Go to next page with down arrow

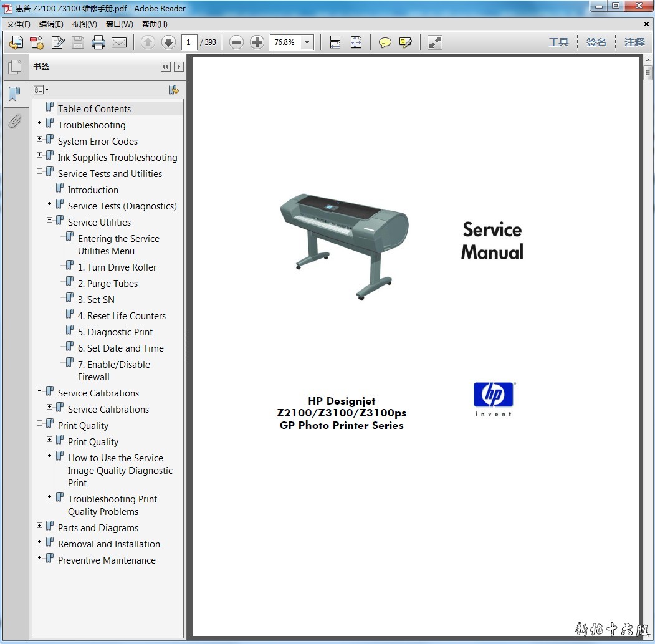pos(168,42)
